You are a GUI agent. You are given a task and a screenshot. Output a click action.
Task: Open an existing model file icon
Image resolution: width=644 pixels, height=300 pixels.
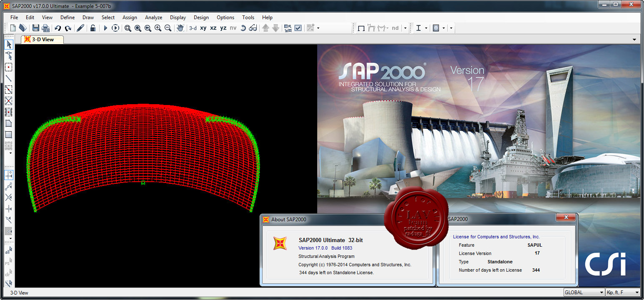[23, 28]
